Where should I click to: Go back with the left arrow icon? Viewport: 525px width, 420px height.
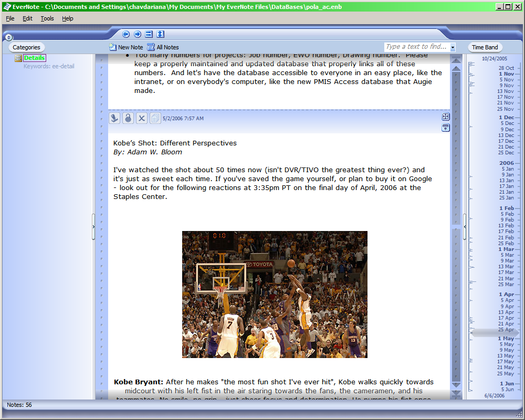pos(126,34)
